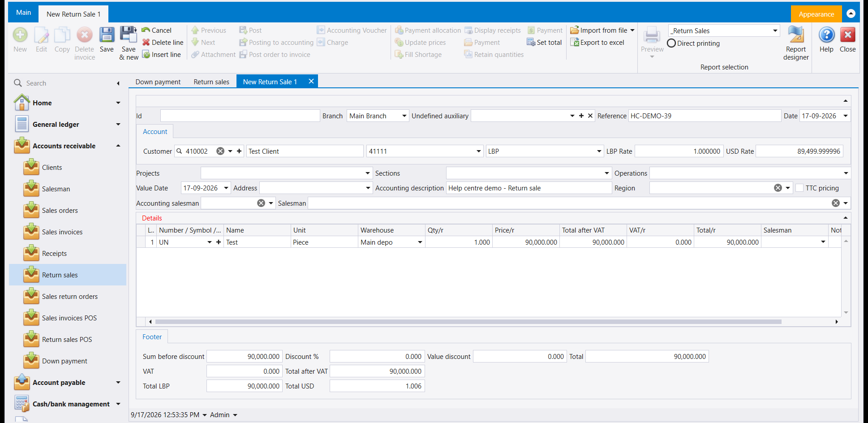This screenshot has height=423, width=868.
Task: Add item with plus in row 1
Action: (219, 242)
